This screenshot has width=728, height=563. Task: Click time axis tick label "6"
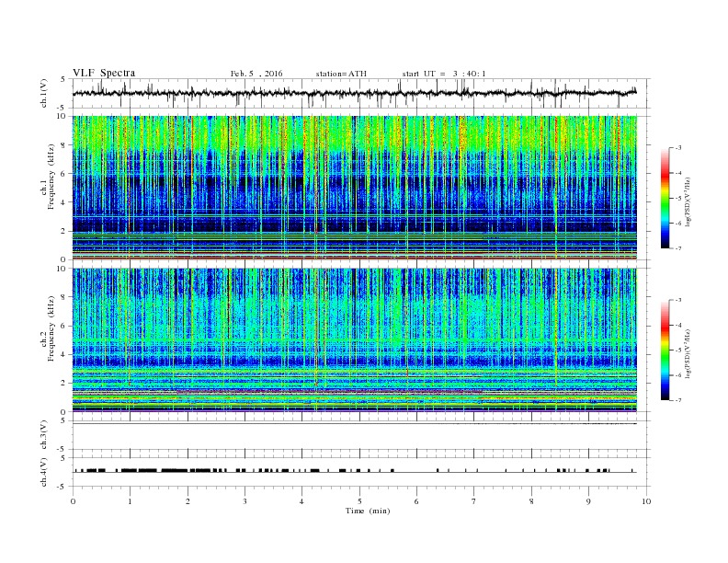pyautogui.click(x=416, y=501)
